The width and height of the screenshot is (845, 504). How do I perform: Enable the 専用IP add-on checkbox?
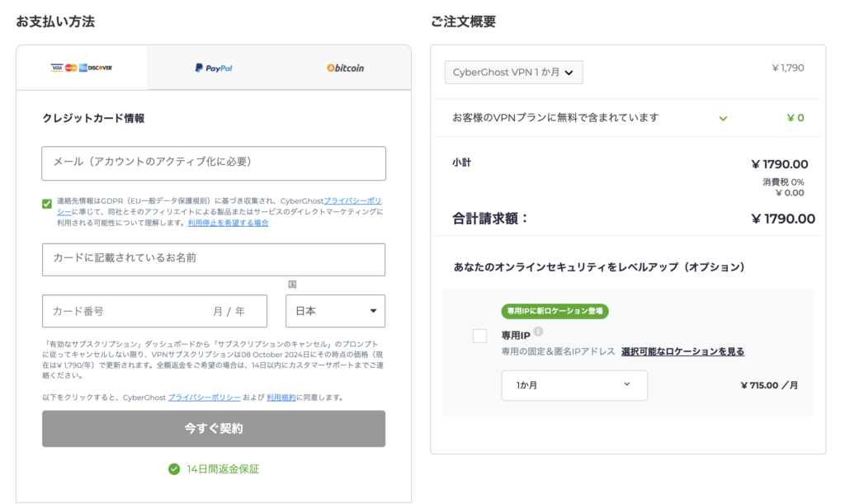pyautogui.click(x=479, y=336)
